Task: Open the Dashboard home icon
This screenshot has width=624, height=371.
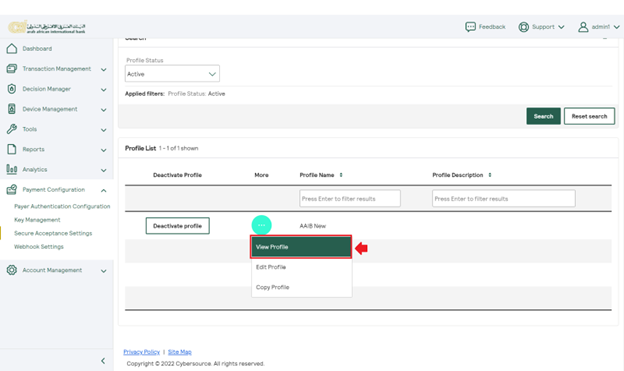Action: (x=12, y=49)
